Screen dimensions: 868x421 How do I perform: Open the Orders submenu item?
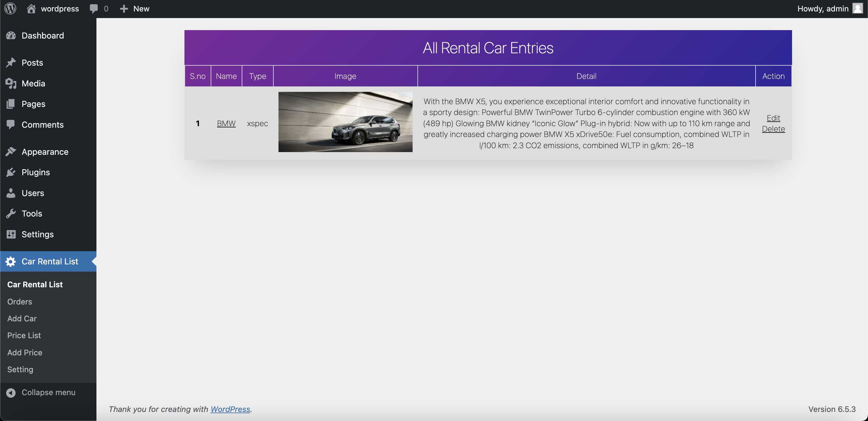tap(20, 301)
